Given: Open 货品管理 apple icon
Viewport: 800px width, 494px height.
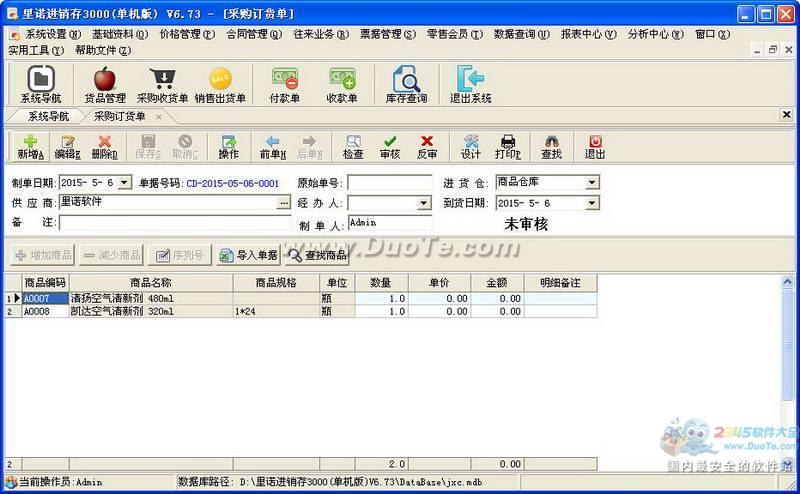Looking at the screenshot, I should click(105, 84).
